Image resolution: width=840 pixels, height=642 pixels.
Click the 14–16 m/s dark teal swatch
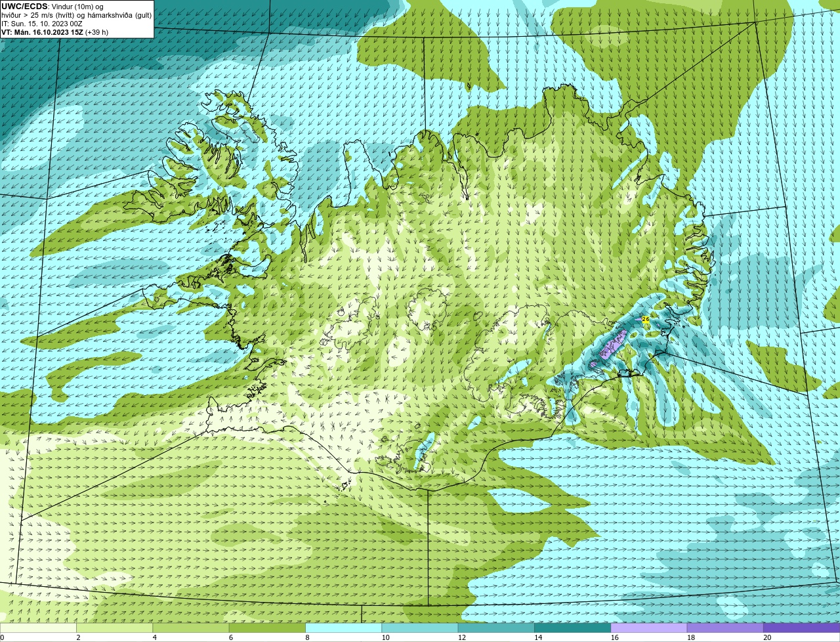[x=573, y=628]
